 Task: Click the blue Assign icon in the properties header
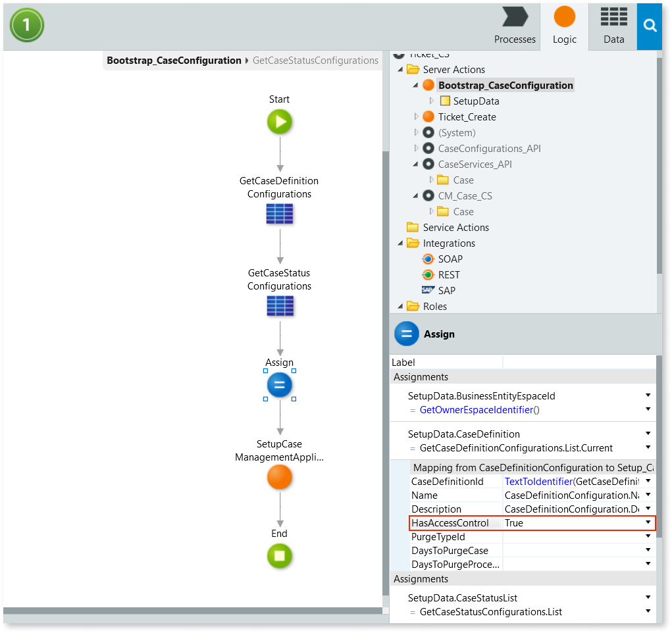coord(406,334)
